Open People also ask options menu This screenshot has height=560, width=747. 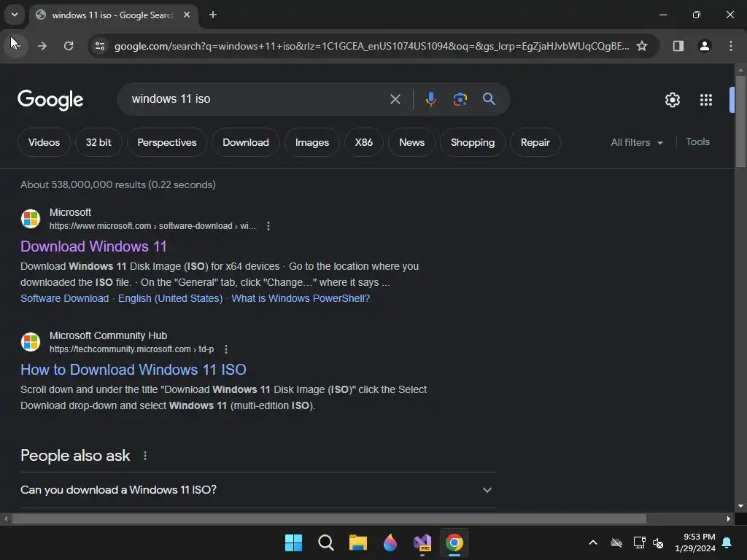[145, 456]
